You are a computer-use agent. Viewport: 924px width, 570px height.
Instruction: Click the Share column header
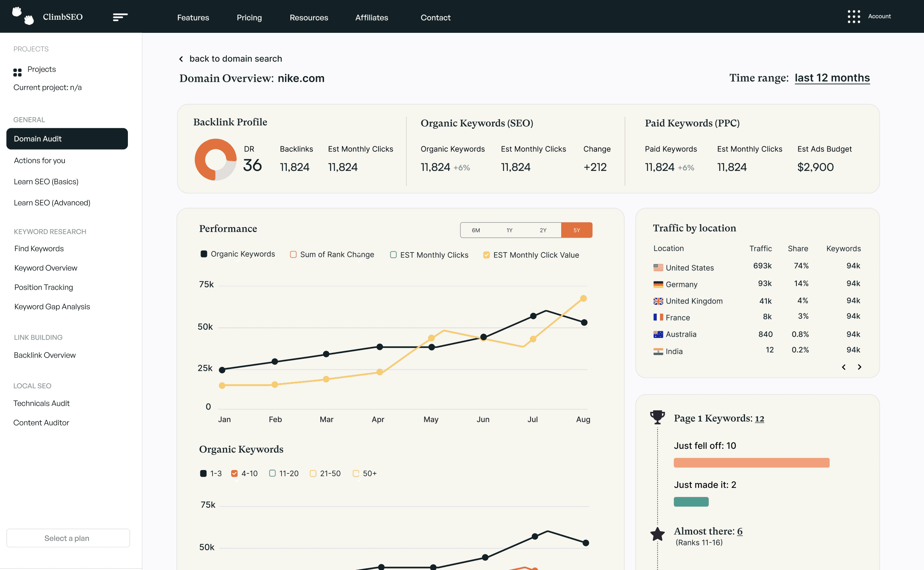[798, 248]
